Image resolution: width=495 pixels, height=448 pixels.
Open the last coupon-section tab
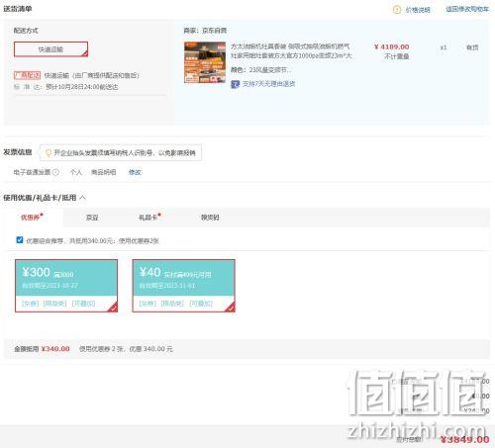pyautogui.click(x=210, y=218)
